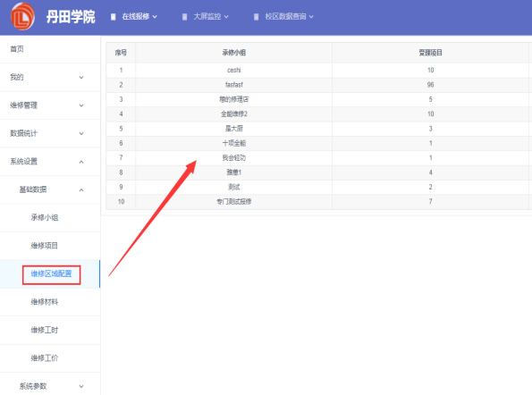532x395 pixels.
Task: Expand the 系统参数 sidebar section
Action: tap(50, 386)
